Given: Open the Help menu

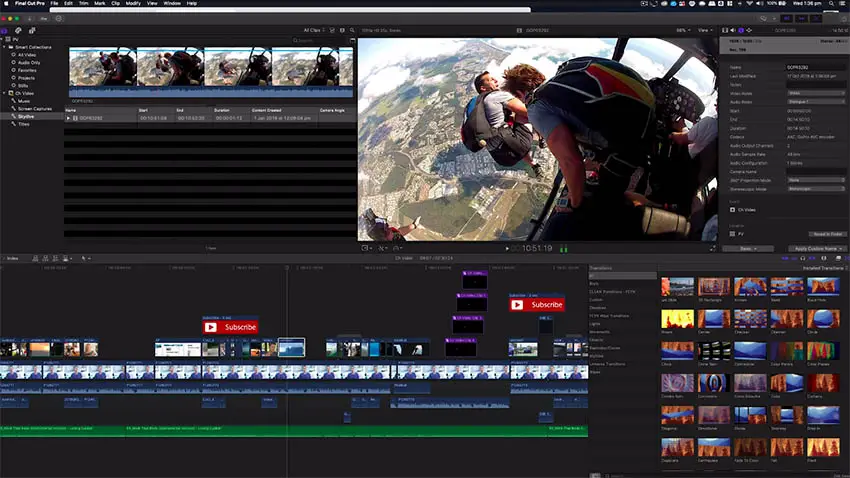Looking at the screenshot, I should [x=192, y=3].
